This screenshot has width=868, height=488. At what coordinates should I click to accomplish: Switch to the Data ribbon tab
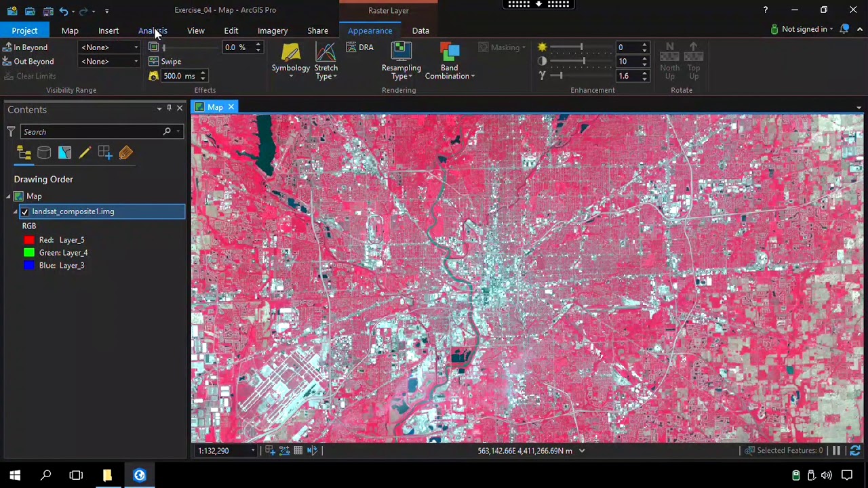coord(420,30)
